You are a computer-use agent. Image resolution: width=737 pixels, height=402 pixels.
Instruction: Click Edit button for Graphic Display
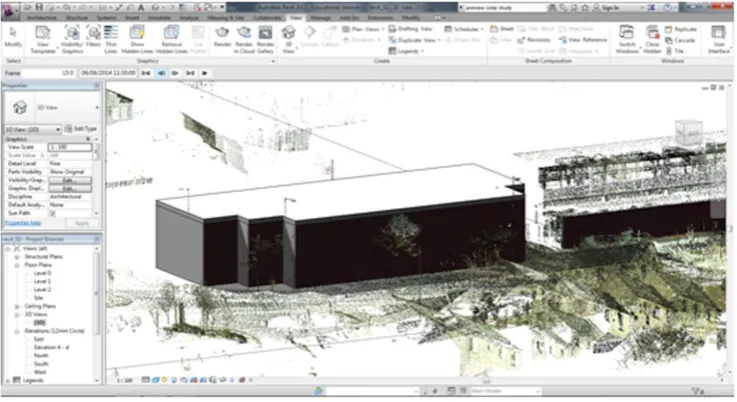coord(70,189)
